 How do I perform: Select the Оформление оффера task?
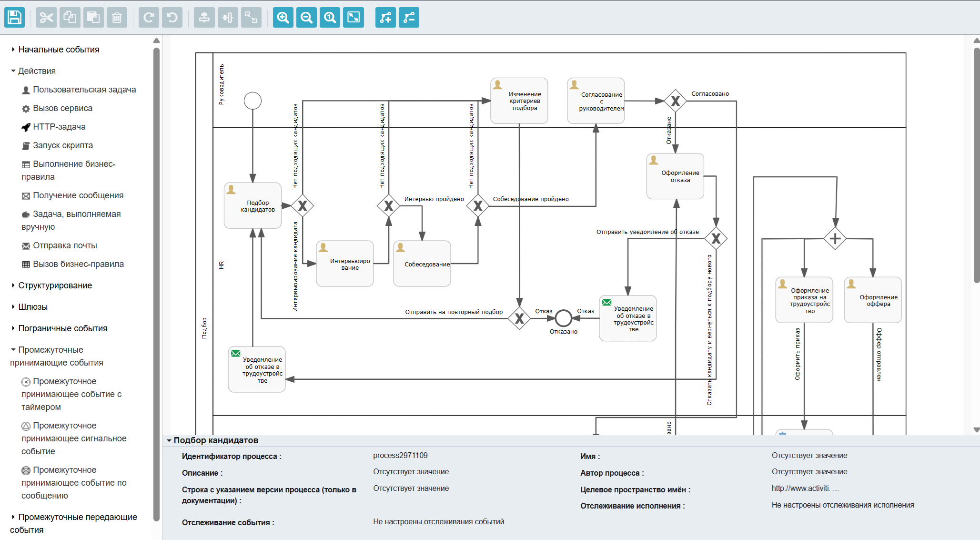click(873, 300)
